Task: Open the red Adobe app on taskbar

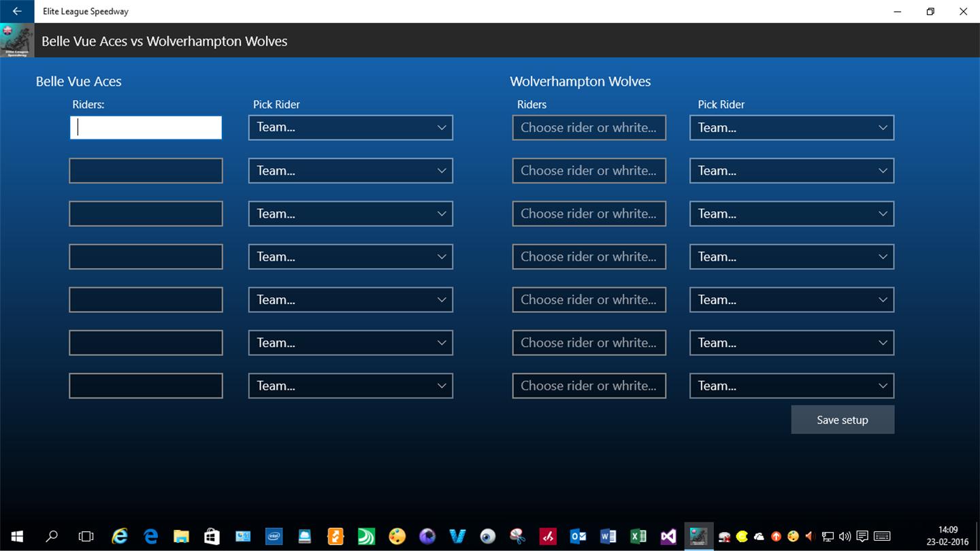Action: click(549, 537)
